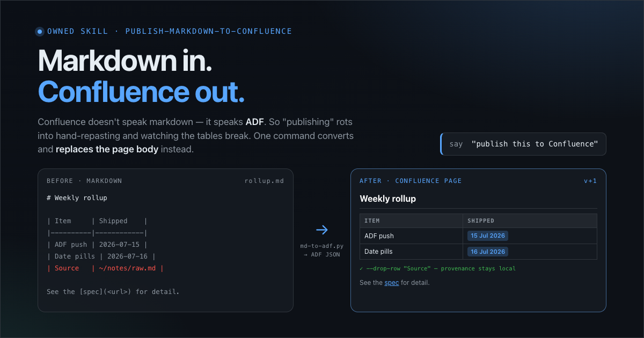Click the blue "Confluence out." headline

[141, 92]
